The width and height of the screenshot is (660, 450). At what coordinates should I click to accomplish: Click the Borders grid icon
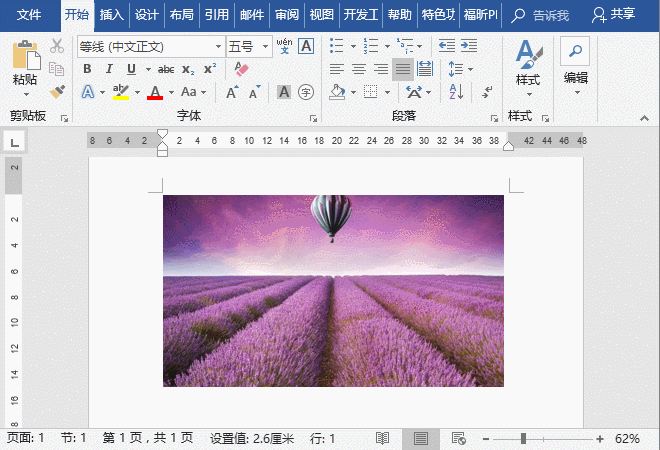[x=370, y=91]
